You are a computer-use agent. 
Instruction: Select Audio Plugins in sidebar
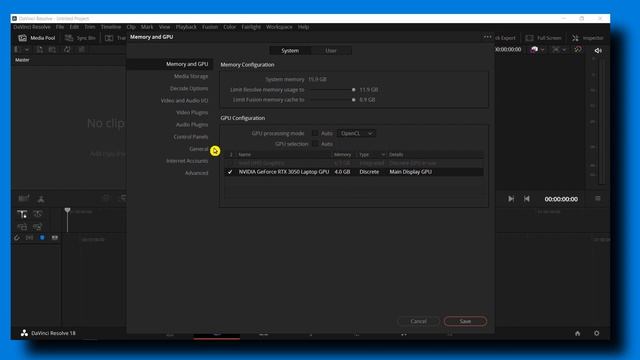(192, 124)
